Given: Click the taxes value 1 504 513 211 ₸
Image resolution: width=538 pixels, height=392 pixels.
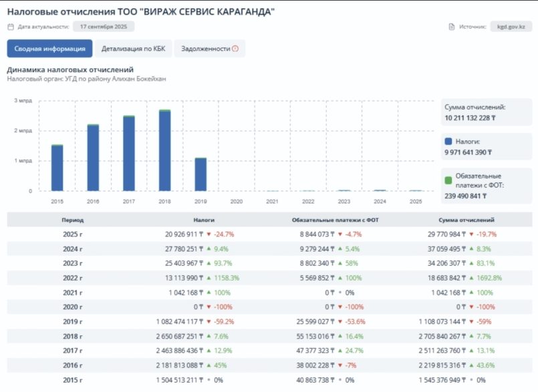Looking at the screenshot, I should [x=180, y=380].
